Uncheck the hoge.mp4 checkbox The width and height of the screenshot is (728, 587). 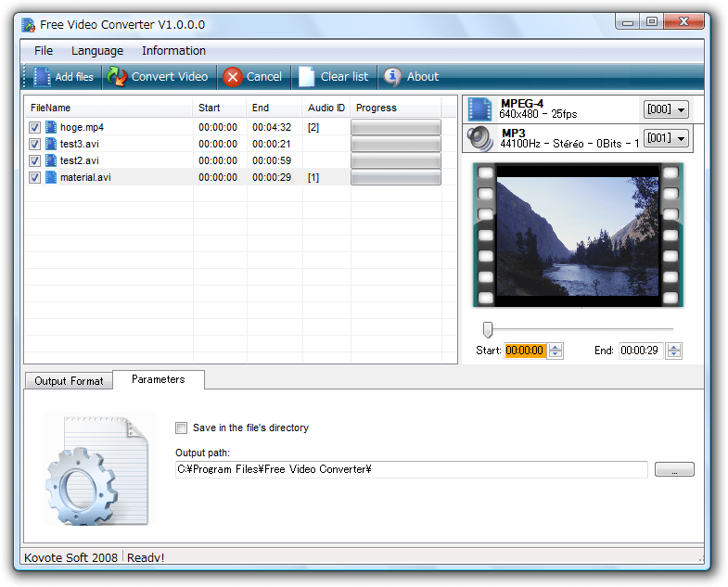(x=35, y=127)
